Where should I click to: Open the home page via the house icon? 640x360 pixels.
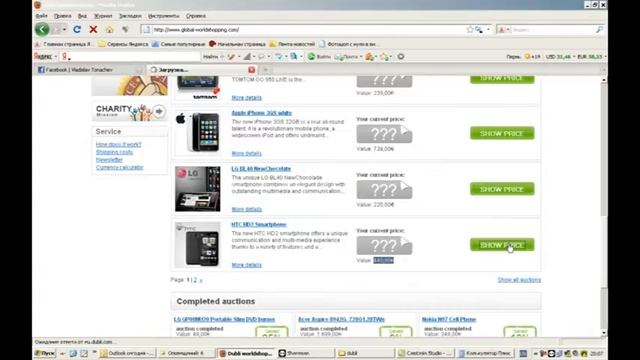pyautogui.click(x=109, y=30)
